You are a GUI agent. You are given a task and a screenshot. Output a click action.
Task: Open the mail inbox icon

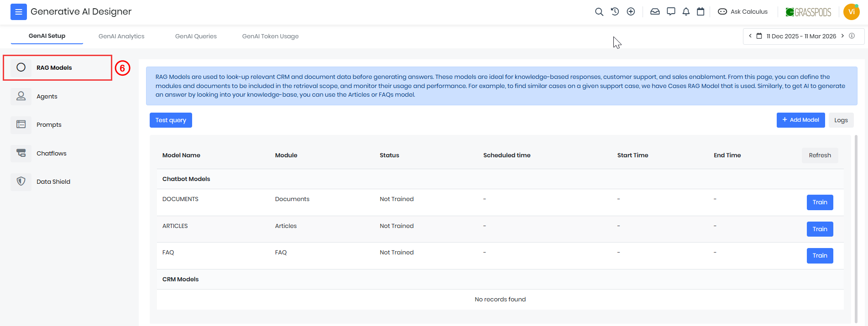(655, 12)
